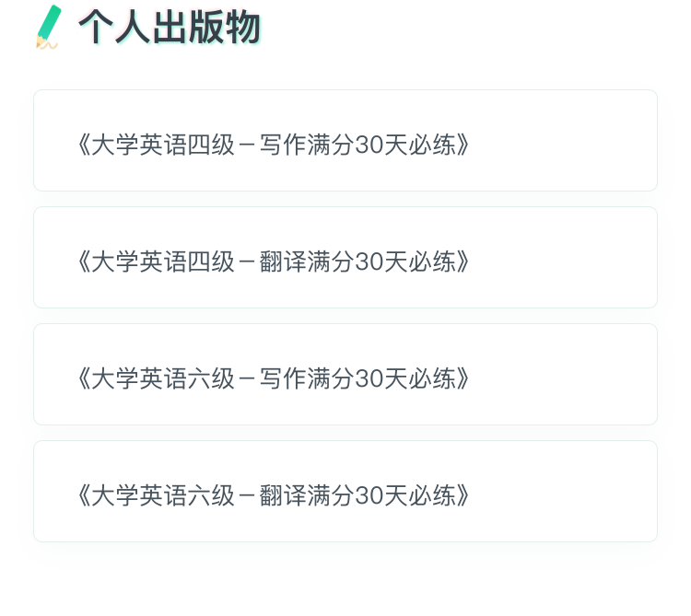Open the 四级写作满分30天必练 publication card
The width and height of the screenshot is (691, 616).
point(345,141)
